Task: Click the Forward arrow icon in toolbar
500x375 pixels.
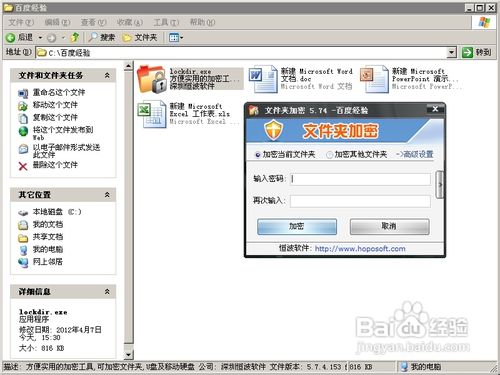Action: [x=51, y=38]
